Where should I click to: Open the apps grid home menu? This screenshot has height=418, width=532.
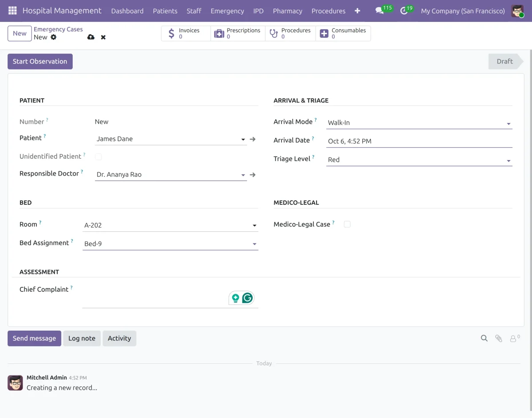[12, 11]
